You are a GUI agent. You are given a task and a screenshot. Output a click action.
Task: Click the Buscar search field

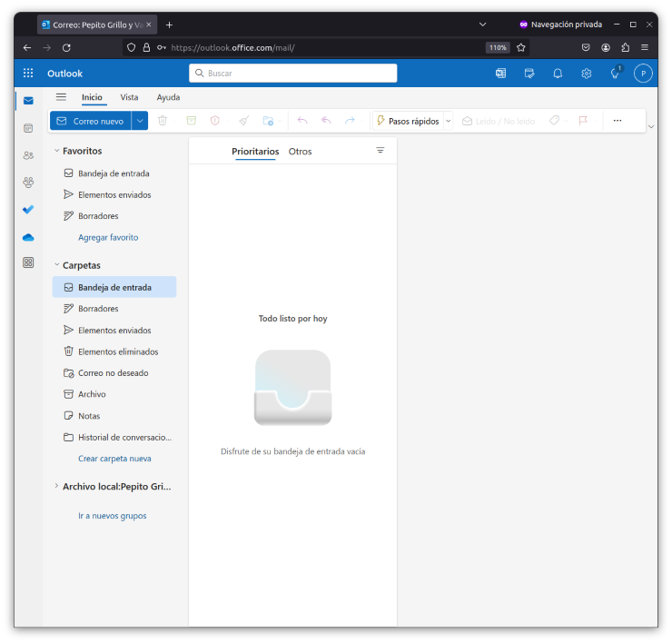pyautogui.click(x=293, y=73)
